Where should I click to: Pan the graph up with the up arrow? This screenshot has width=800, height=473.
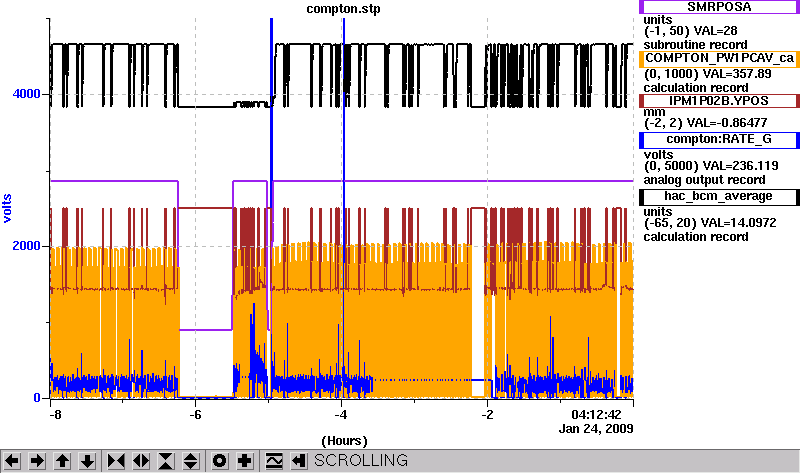point(62,461)
